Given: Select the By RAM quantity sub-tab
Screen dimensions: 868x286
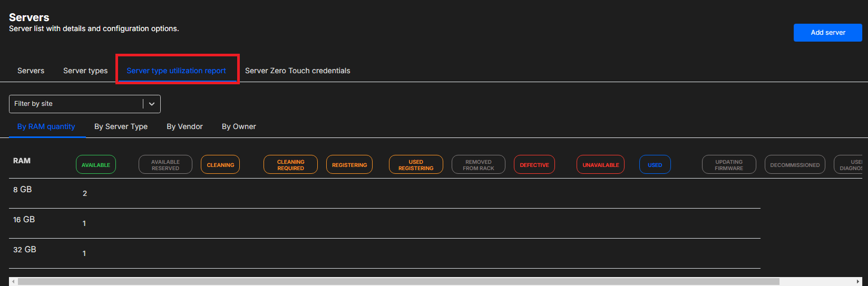Looking at the screenshot, I should 46,126.
